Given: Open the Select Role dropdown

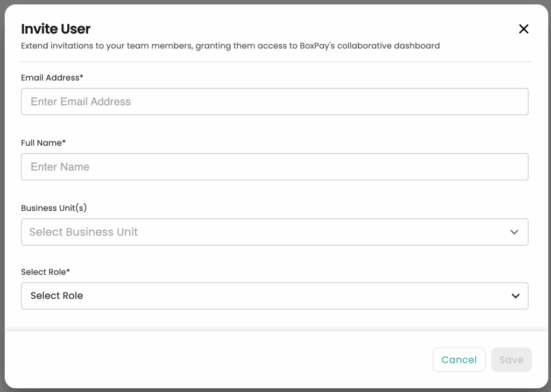Looking at the screenshot, I should [x=274, y=296].
